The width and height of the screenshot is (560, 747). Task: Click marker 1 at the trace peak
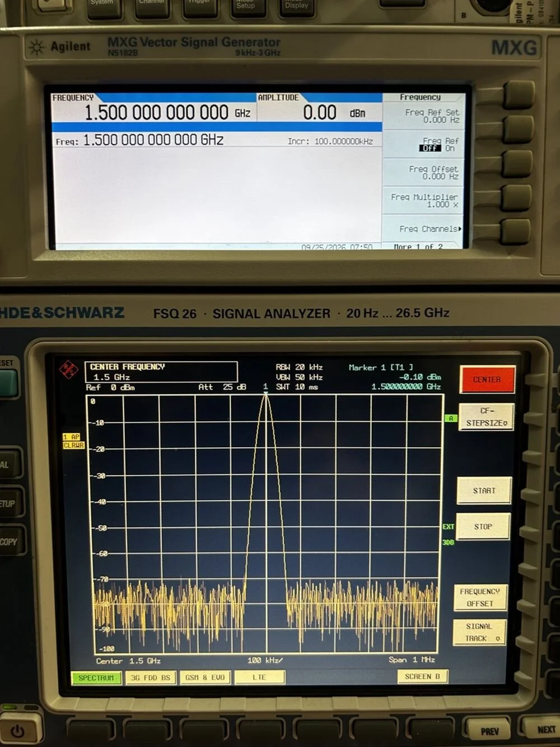(x=265, y=389)
